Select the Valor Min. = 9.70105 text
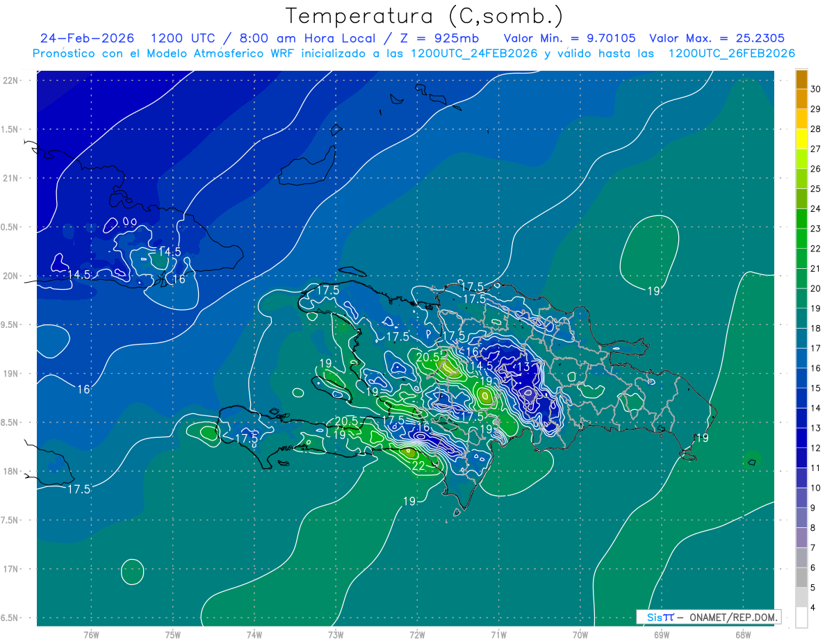Viewport: 834px width, 644px height. (x=571, y=38)
